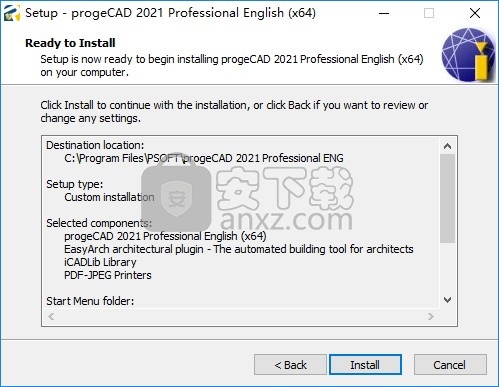
Task: Click the 'Ready to Install' heading
Action: [70, 43]
